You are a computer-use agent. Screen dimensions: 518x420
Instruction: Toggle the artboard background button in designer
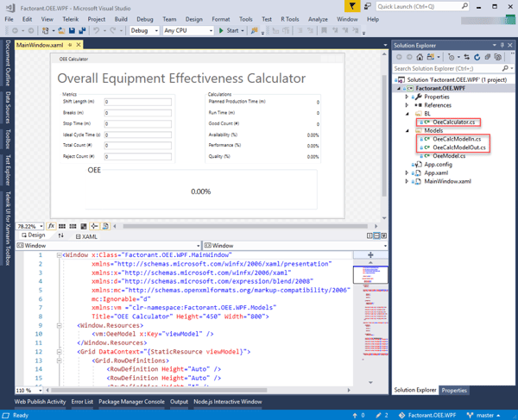click(84, 226)
